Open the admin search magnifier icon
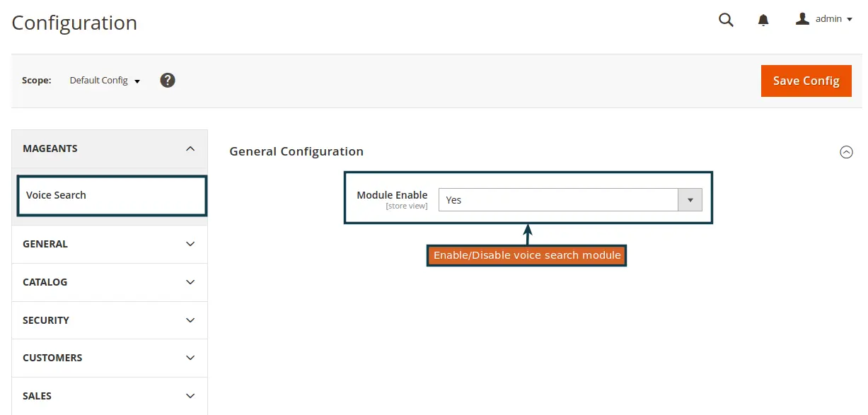 click(x=726, y=20)
